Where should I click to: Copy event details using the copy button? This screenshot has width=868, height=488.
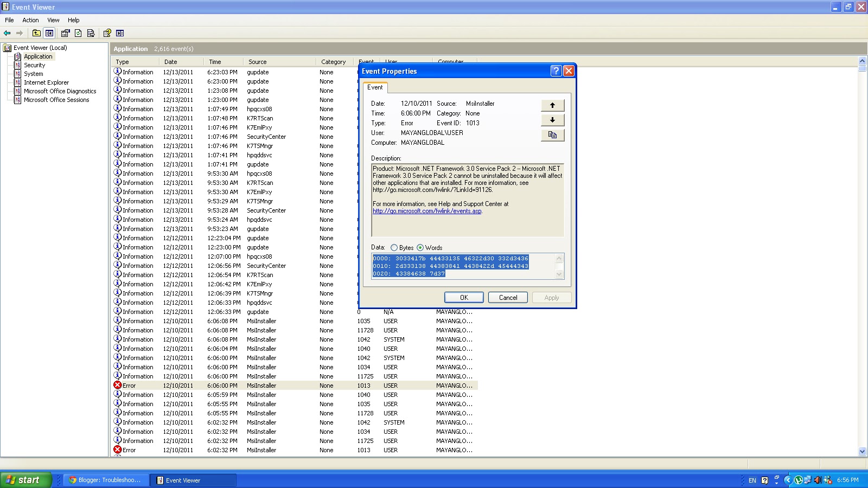click(552, 135)
